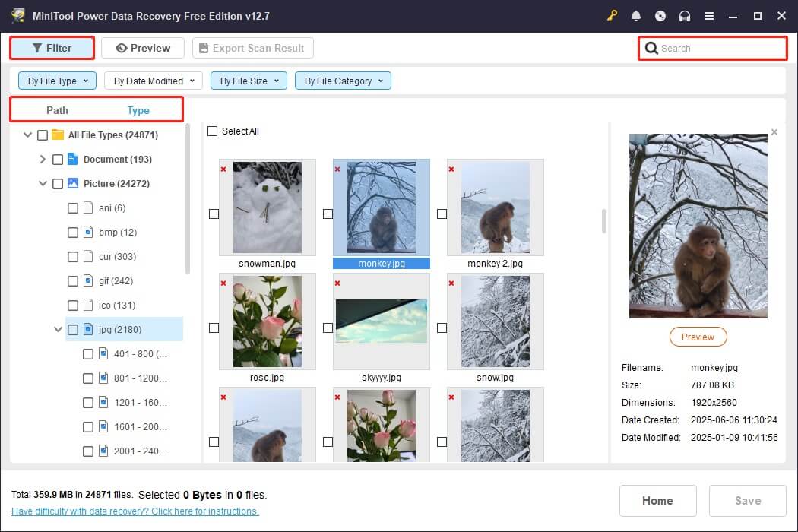Click the Preview button under monkey.jpg
Viewport: 798px width, 532px height.
click(x=698, y=336)
